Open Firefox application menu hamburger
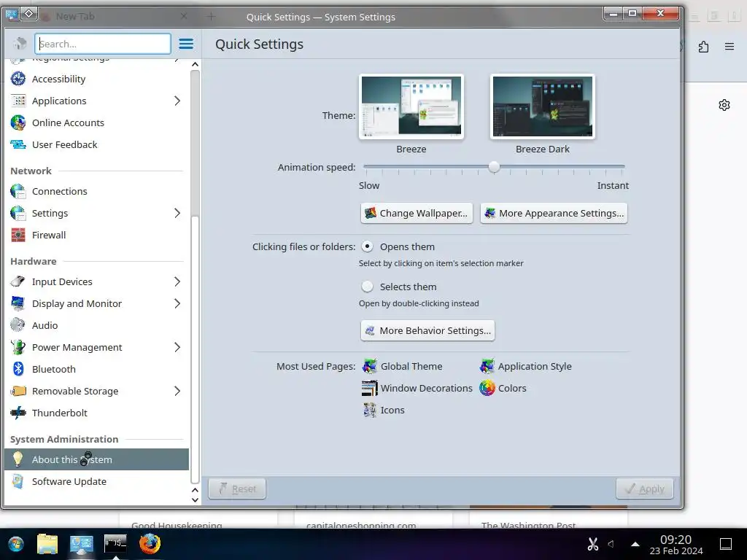 tap(729, 47)
